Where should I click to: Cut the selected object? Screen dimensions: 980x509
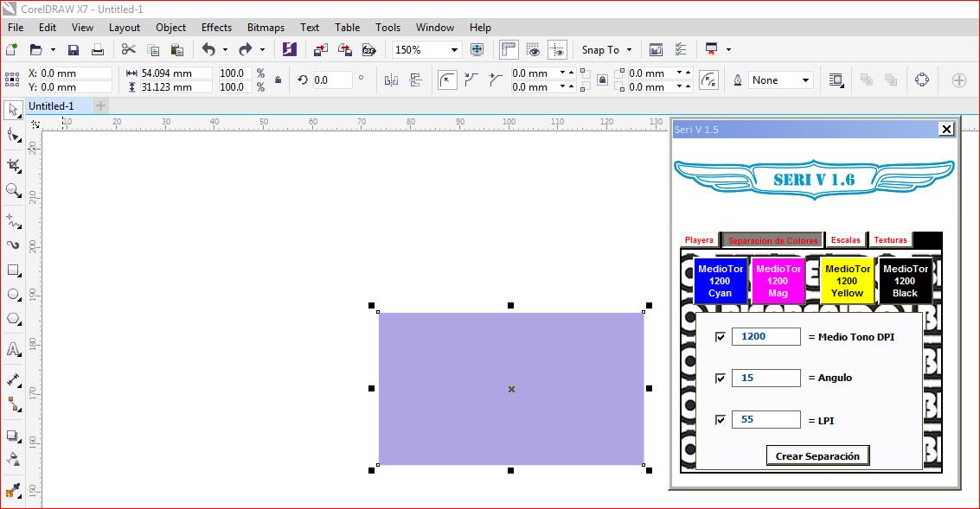pyautogui.click(x=129, y=49)
